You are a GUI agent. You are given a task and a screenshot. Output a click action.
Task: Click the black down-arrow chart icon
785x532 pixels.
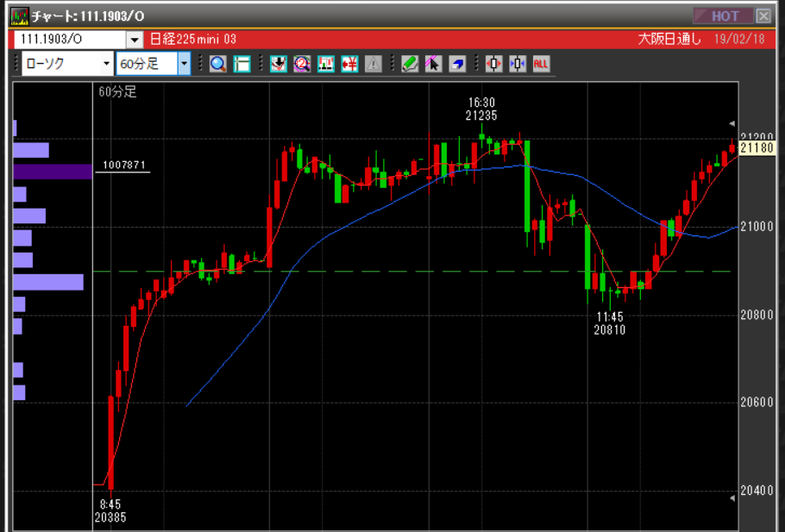click(x=279, y=64)
